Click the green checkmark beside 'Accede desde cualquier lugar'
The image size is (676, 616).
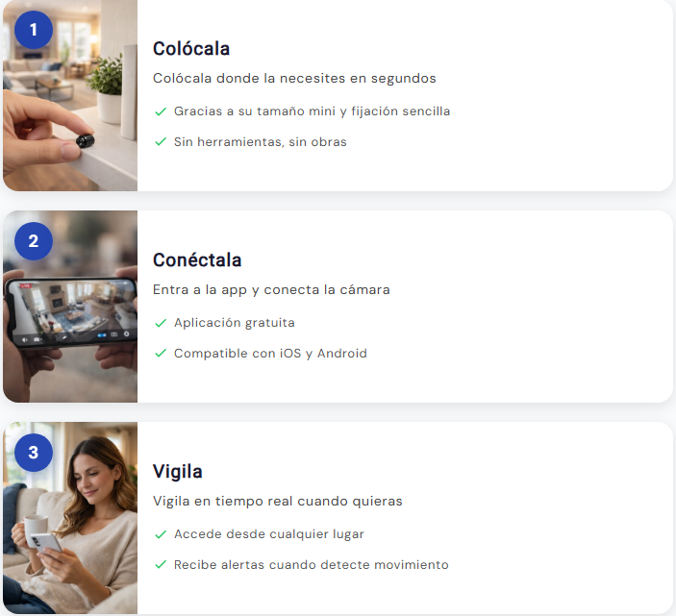[x=161, y=534]
